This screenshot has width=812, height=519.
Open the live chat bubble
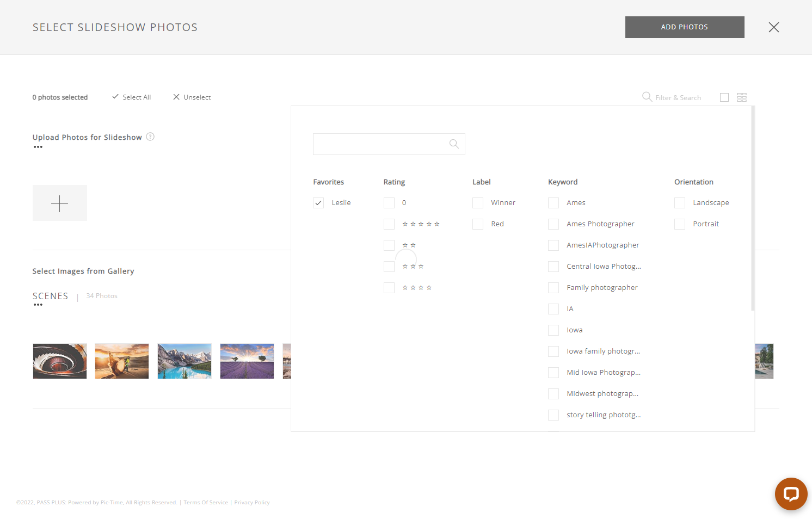791,494
